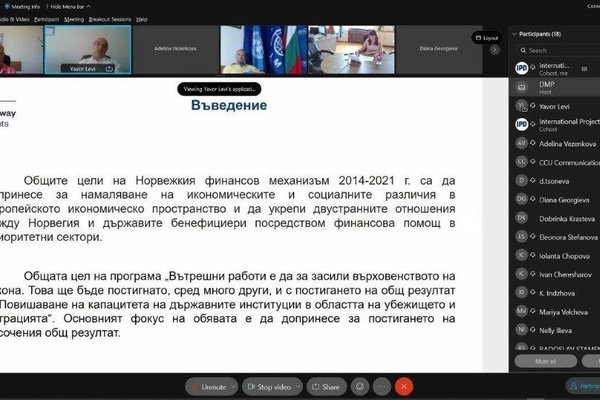Click DG avatar in participants list
The height and width of the screenshot is (400, 600).
[522, 199]
